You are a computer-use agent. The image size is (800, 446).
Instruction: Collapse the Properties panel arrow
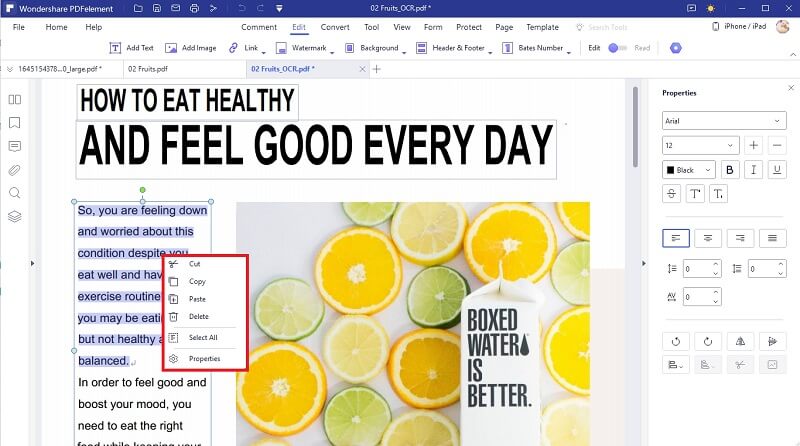(643, 263)
